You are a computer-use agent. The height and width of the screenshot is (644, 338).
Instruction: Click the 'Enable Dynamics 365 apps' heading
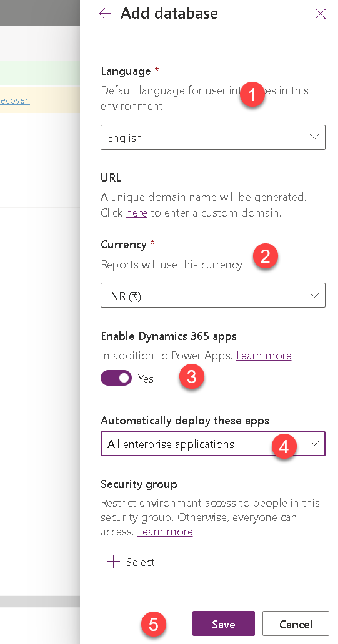[169, 336]
